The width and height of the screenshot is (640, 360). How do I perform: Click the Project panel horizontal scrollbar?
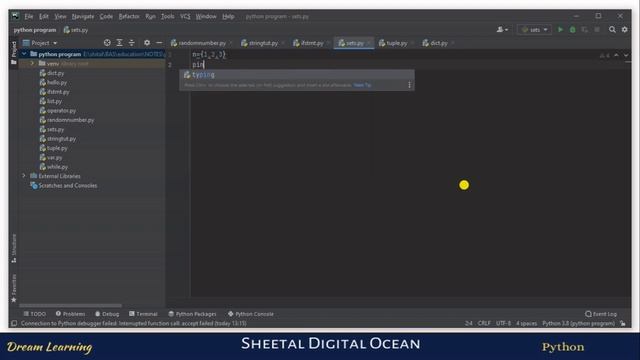pyautogui.click(x=70, y=305)
